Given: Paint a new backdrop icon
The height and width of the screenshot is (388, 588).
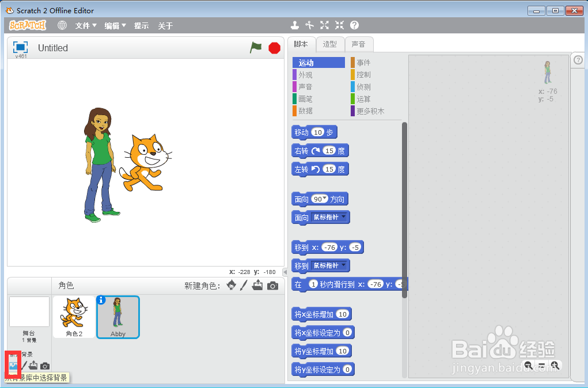Looking at the screenshot, I should [24, 365].
